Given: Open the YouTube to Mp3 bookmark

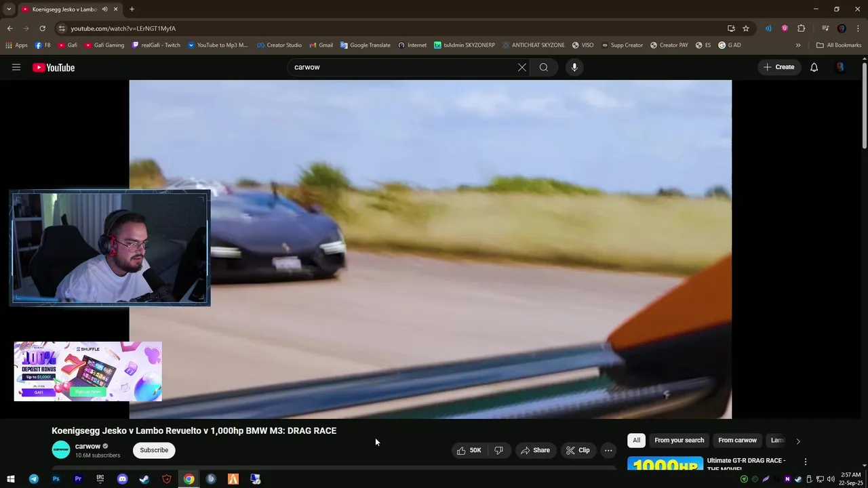Looking at the screenshot, I should tap(218, 45).
